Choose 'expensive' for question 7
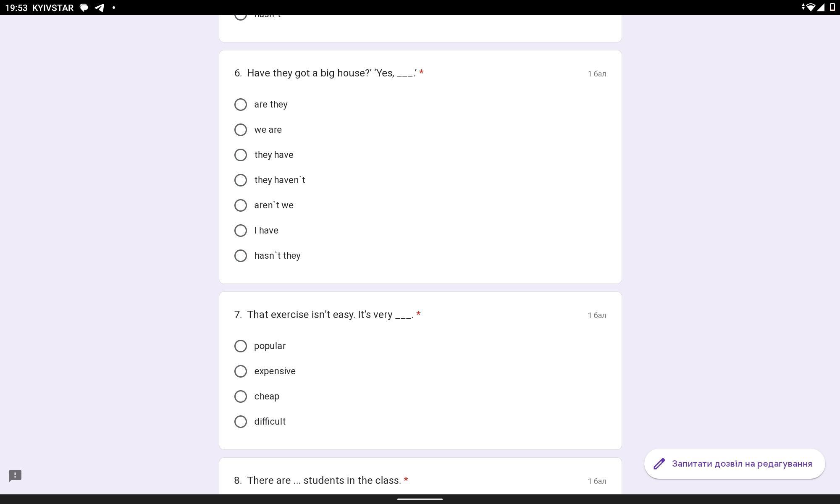The height and width of the screenshot is (504, 840). 241,371
